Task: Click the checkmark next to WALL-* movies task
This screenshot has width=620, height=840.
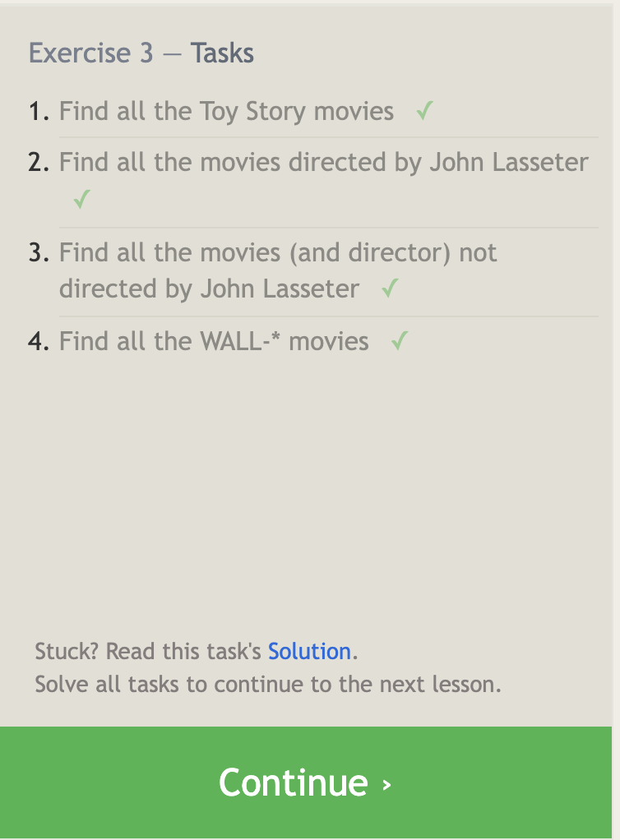Action: click(400, 340)
